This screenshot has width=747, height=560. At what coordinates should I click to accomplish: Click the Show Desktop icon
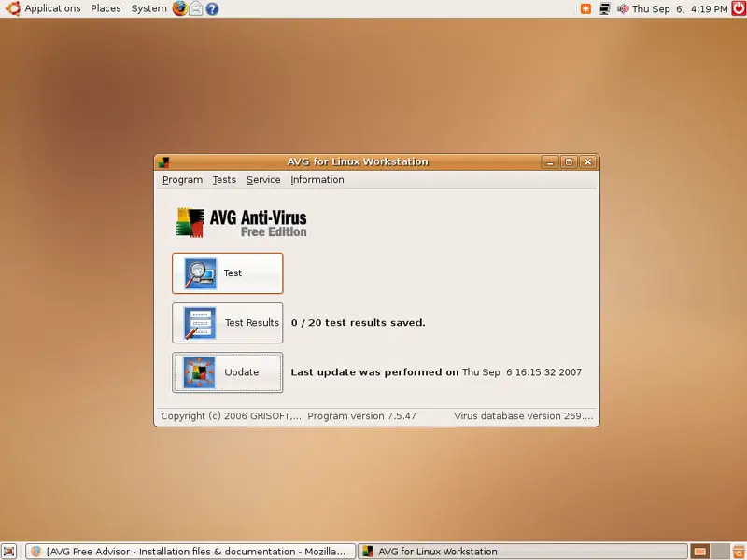tap(8, 552)
